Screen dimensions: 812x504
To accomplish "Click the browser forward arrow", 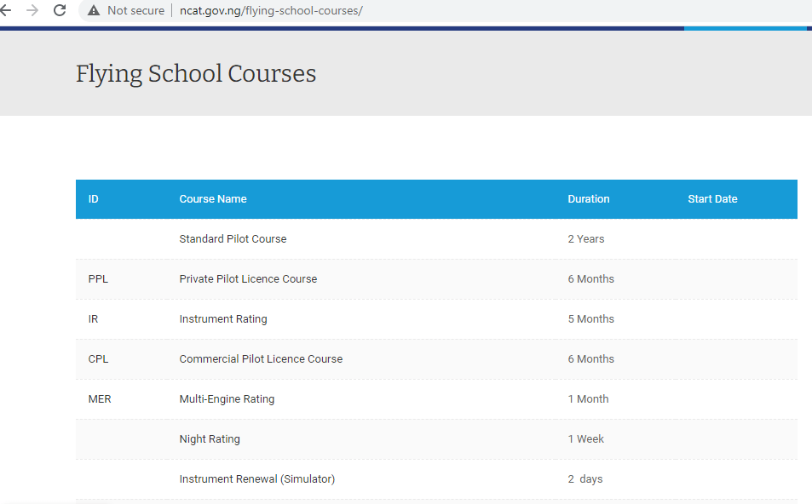I will point(32,10).
